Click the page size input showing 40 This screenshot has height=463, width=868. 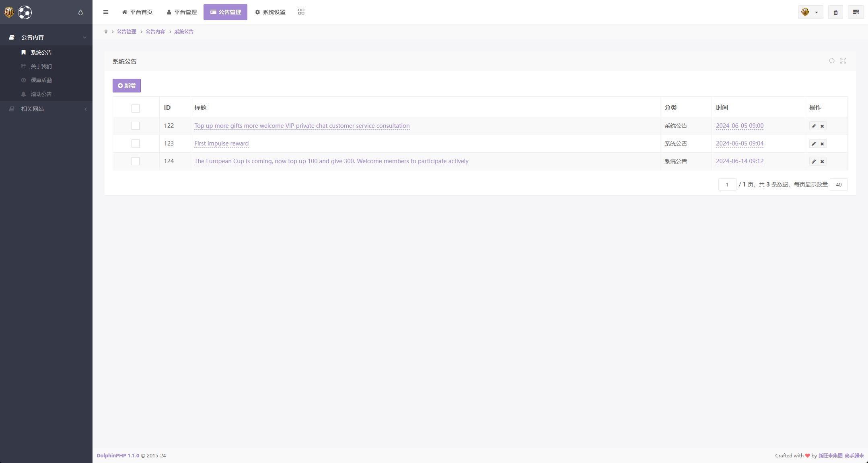point(838,184)
